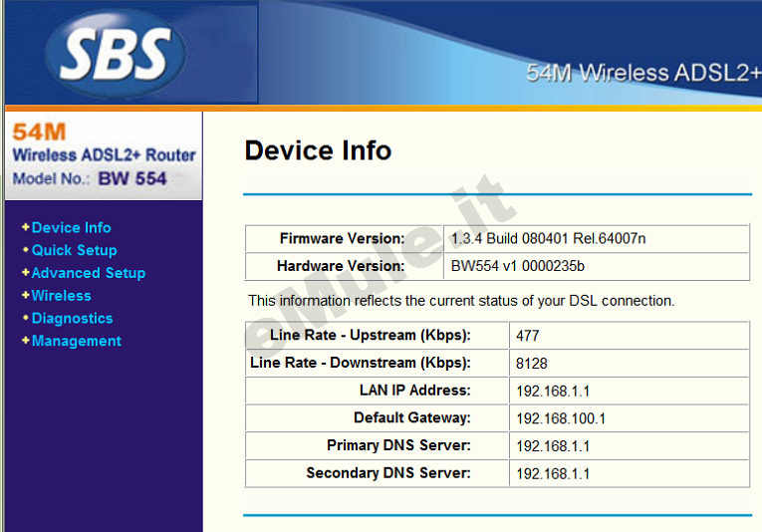Click the Model No. BW 554 text
Image resolution: width=762 pixels, height=532 pixels.
tap(90, 178)
